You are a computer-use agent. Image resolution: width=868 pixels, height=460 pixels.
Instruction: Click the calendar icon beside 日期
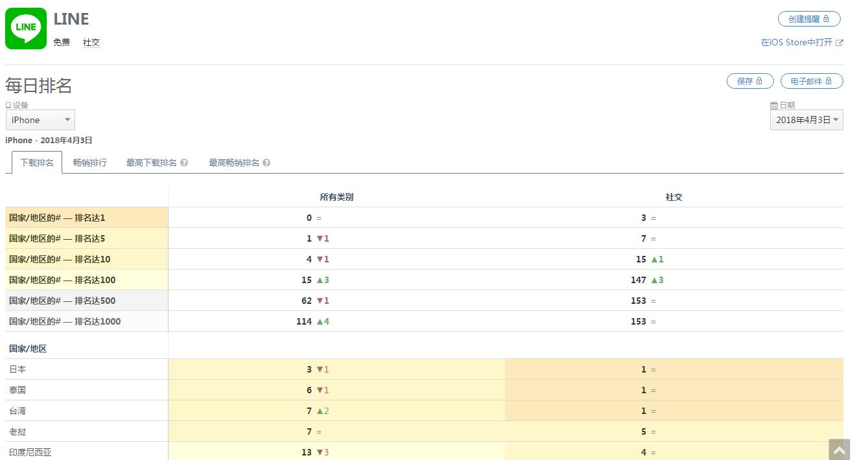coord(773,105)
